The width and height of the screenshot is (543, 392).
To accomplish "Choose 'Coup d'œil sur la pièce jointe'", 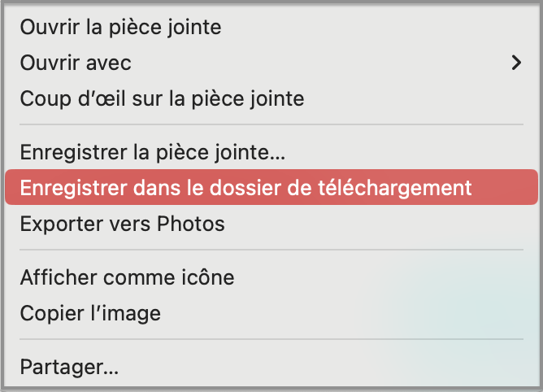I will [162, 99].
